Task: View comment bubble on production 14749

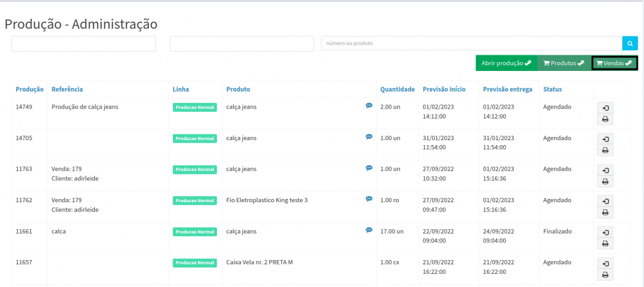Action: (x=369, y=106)
